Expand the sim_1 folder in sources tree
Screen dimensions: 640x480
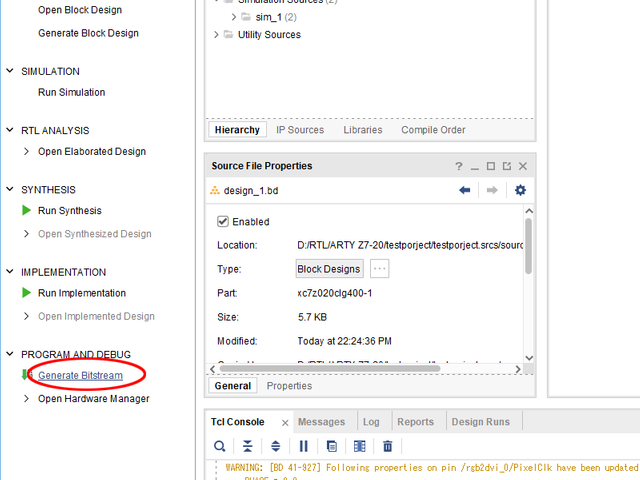click(x=233, y=17)
